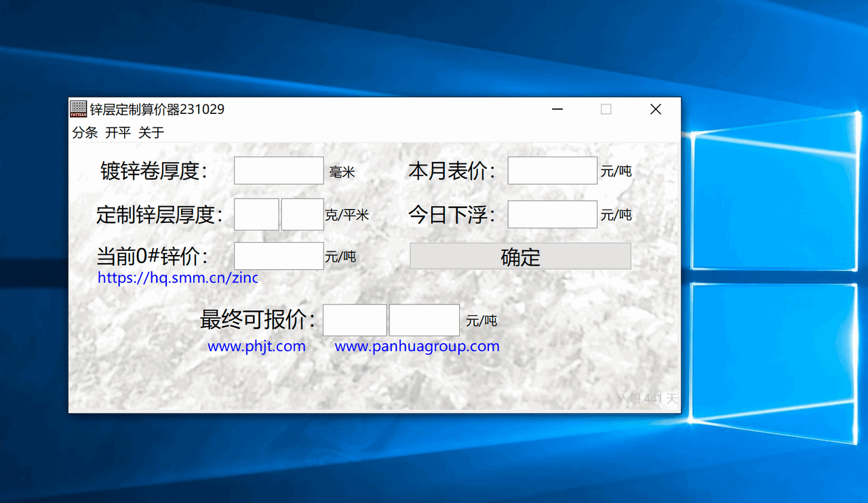
Task: Click the 锌层定制算价器231029 title text
Action: coord(157,109)
